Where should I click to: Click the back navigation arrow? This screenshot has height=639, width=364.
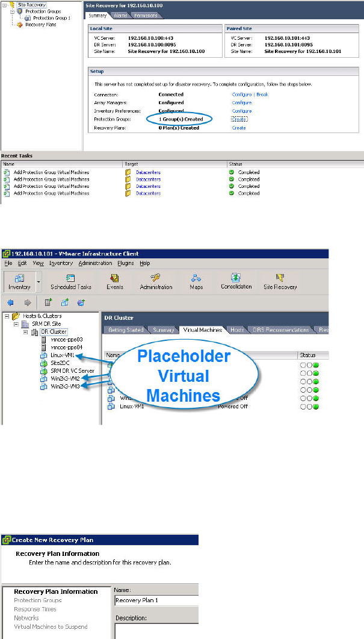tap(9, 302)
